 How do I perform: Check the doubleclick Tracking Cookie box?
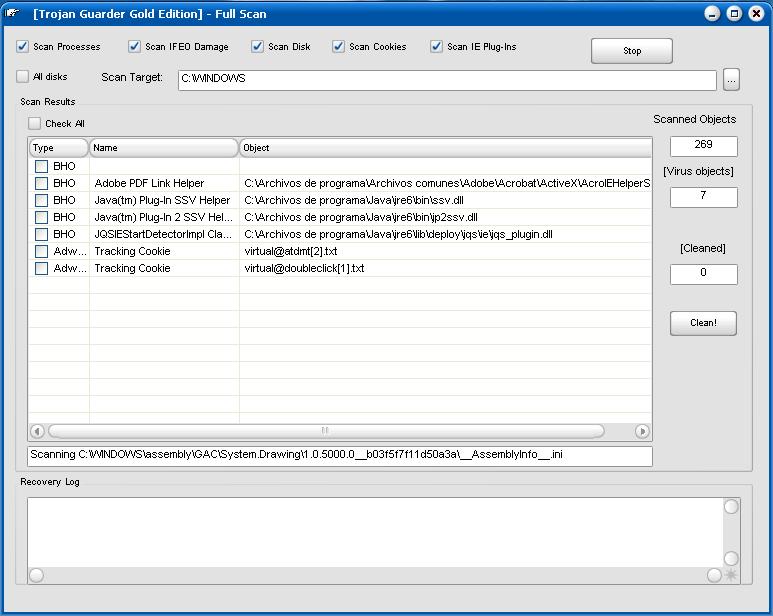tap(41, 268)
